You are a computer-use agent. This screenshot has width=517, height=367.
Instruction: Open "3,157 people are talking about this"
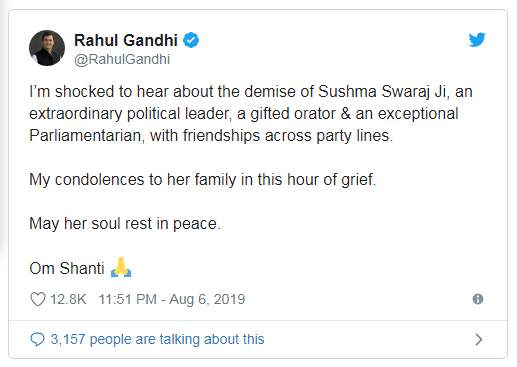(x=157, y=339)
